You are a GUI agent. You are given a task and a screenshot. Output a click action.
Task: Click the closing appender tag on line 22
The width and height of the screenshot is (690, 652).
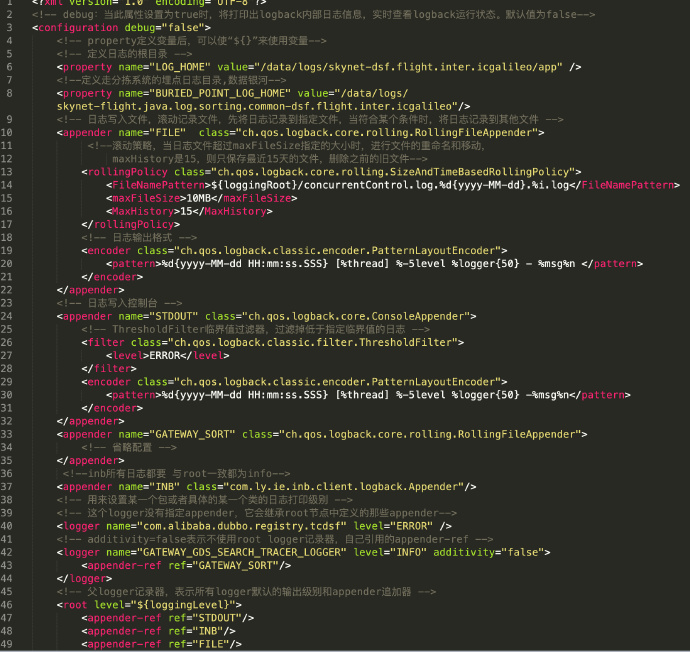91,290
